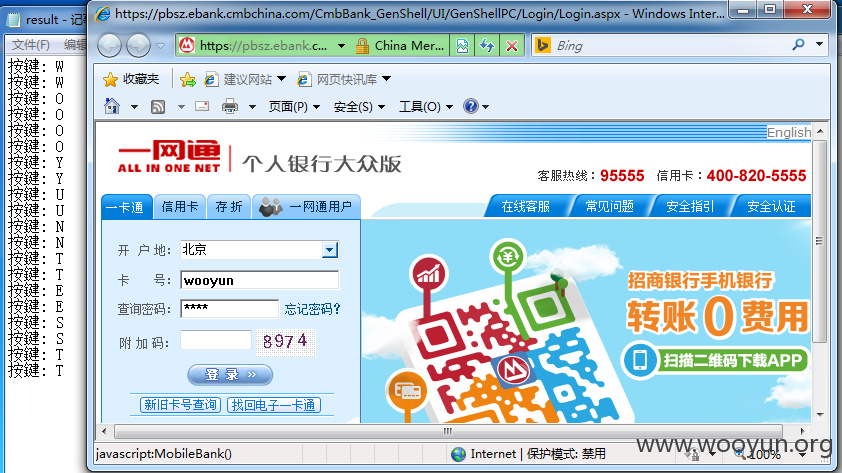Open the 在线客服 tab

tap(525, 207)
